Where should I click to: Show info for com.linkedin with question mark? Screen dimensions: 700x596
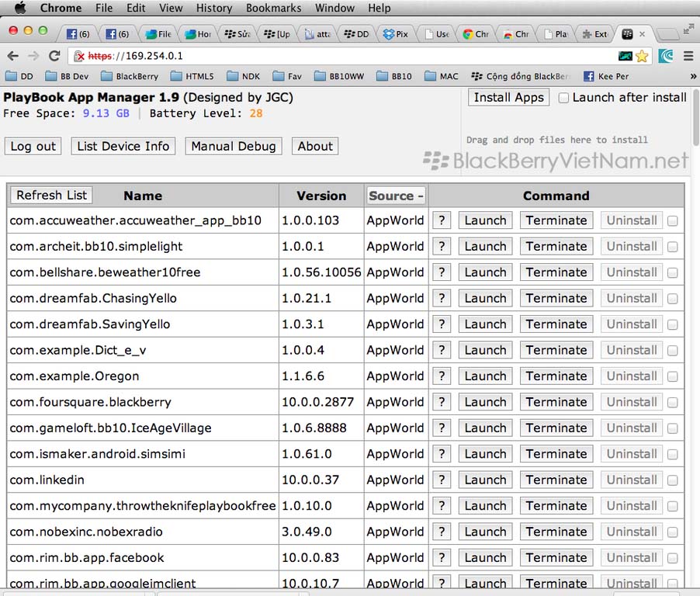pyautogui.click(x=442, y=480)
